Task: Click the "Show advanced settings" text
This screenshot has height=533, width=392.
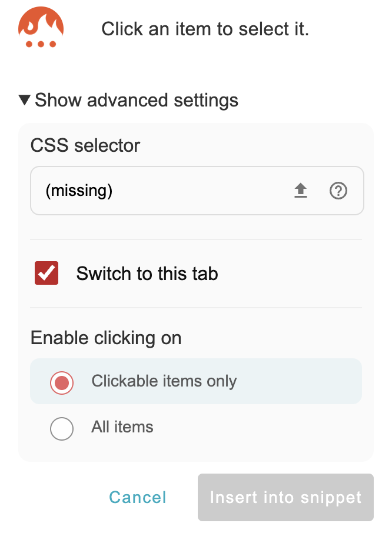Action: [137, 100]
